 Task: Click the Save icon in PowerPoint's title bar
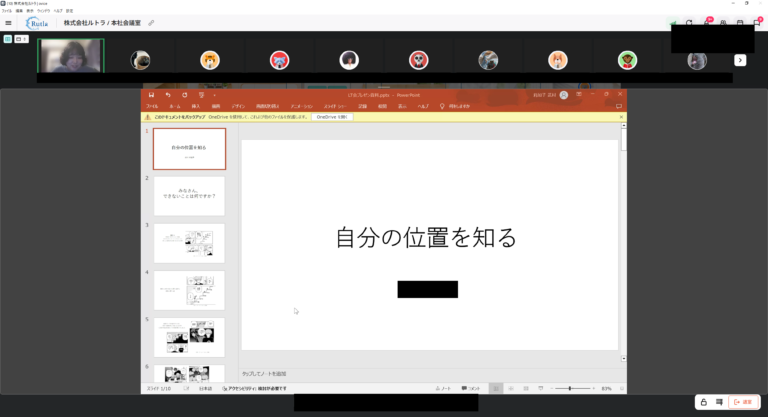click(x=152, y=95)
